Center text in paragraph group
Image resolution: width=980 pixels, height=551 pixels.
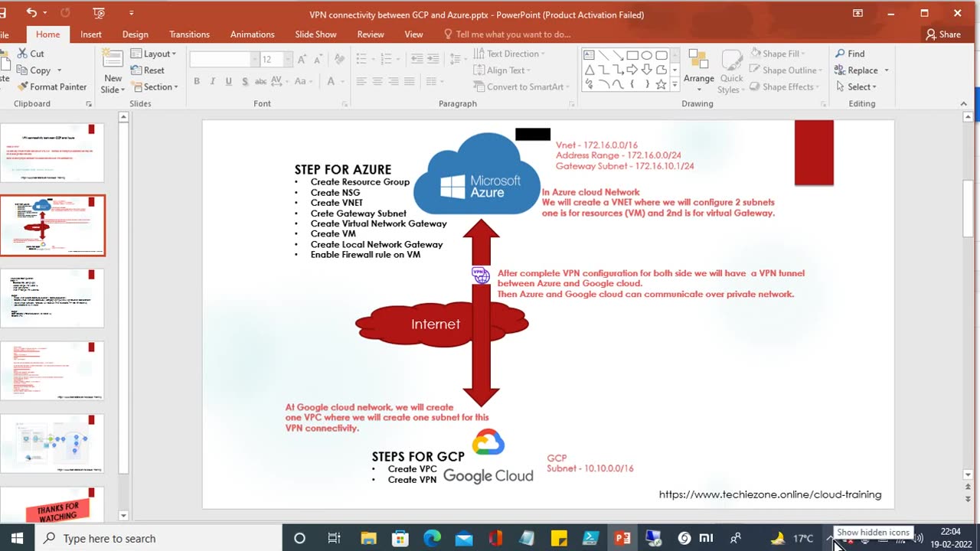(x=377, y=81)
